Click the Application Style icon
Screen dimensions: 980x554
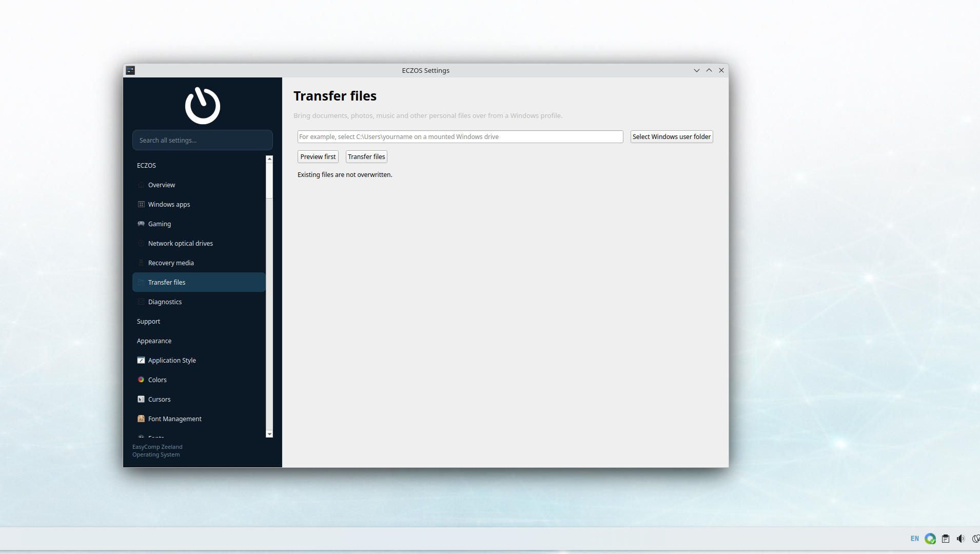point(141,360)
